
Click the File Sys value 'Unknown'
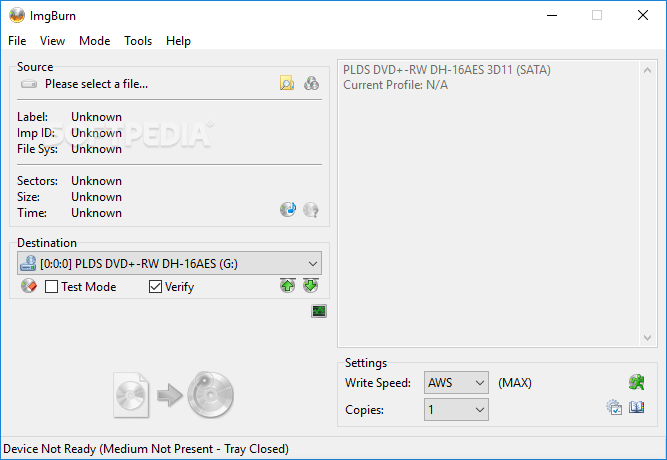[97, 149]
